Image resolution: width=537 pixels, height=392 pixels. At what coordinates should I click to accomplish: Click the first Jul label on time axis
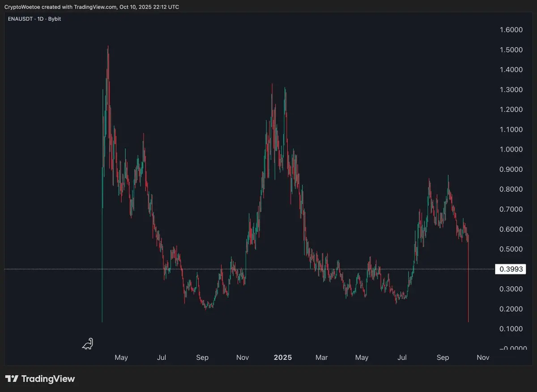tap(162, 358)
